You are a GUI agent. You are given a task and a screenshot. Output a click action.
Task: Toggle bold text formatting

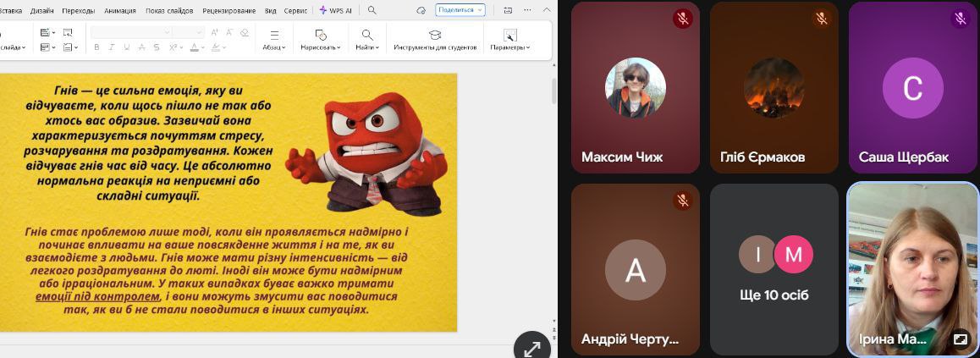tap(96, 47)
